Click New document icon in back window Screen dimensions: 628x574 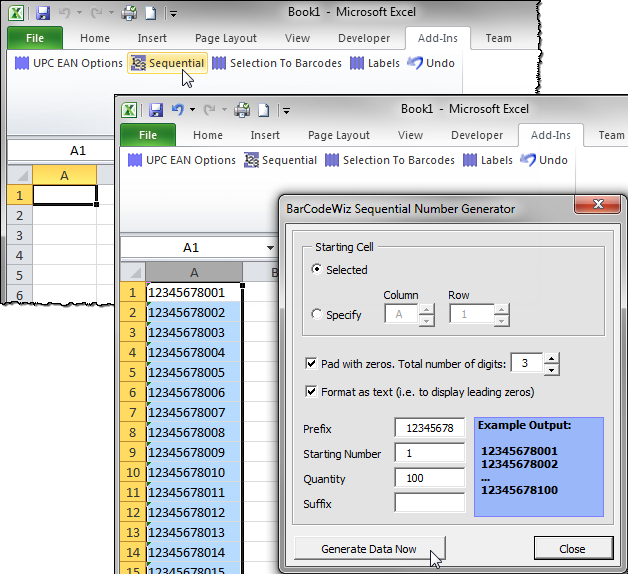(x=150, y=13)
